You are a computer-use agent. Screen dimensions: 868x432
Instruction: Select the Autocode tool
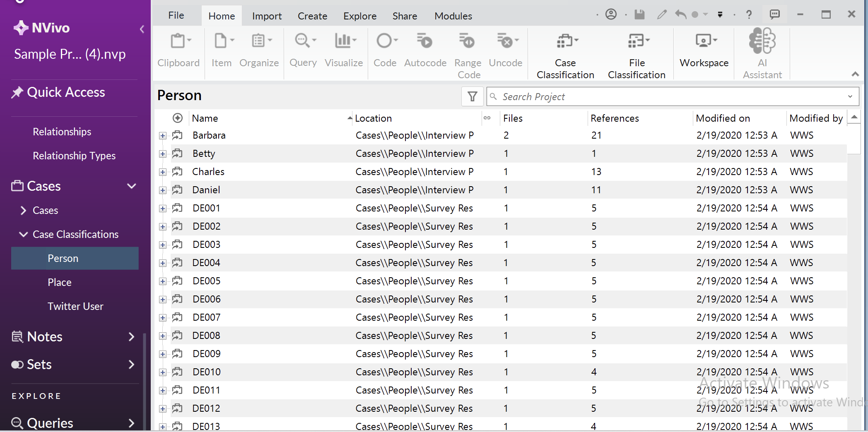tap(425, 50)
